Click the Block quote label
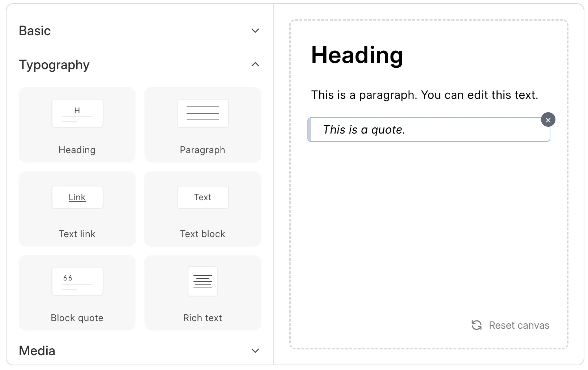The width and height of the screenshot is (588, 370). coord(77,318)
